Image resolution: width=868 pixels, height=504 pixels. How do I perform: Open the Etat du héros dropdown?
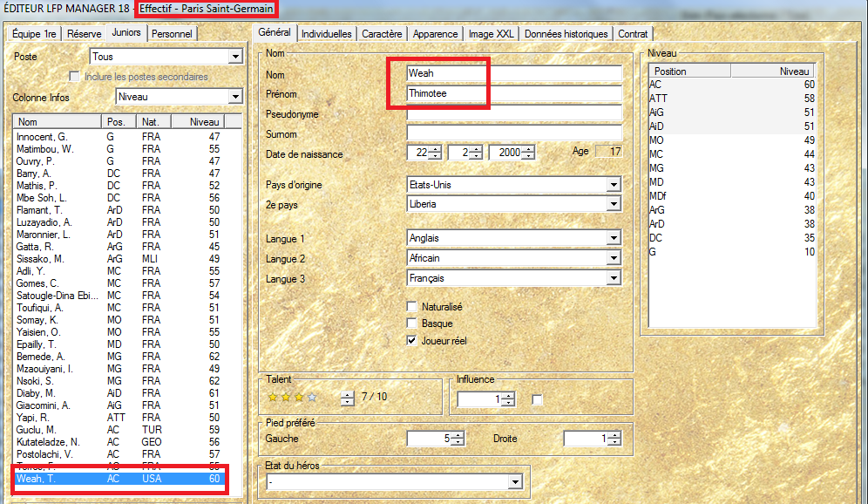coord(515,482)
